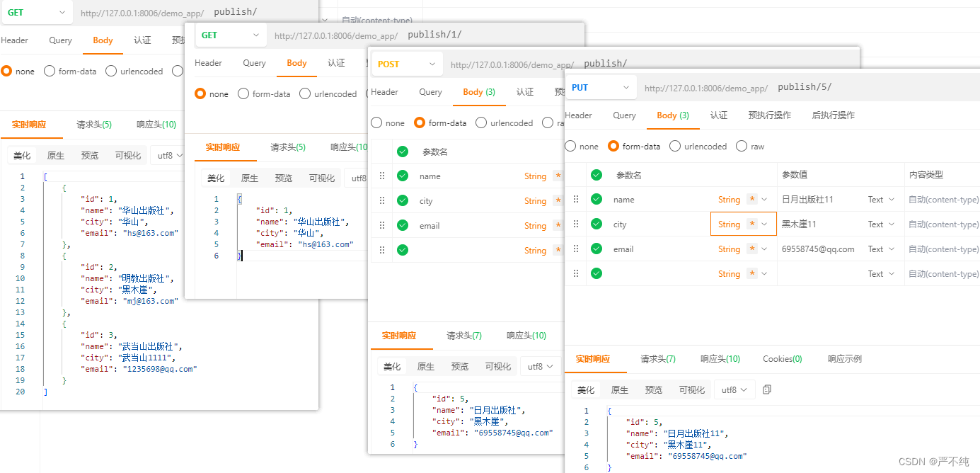Open 响应示例 tab in PUT response
Screen dimensions: 980x473
[845, 359]
